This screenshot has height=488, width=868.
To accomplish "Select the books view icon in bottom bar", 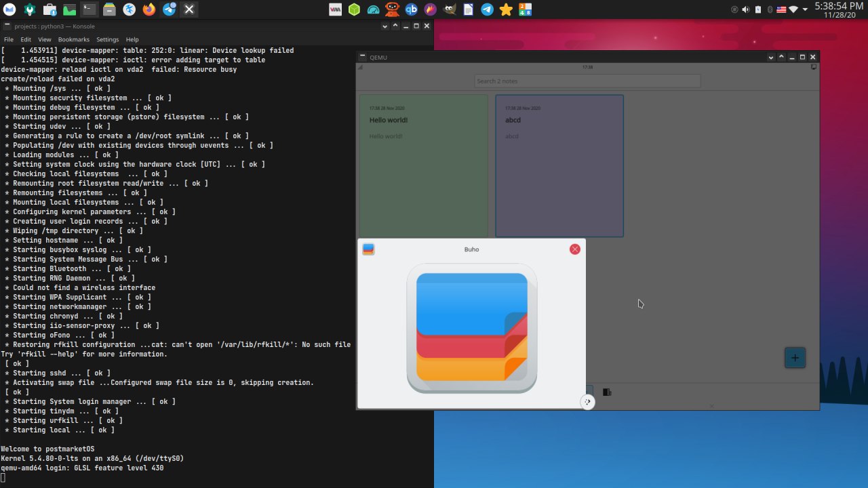I will coord(607,392).
